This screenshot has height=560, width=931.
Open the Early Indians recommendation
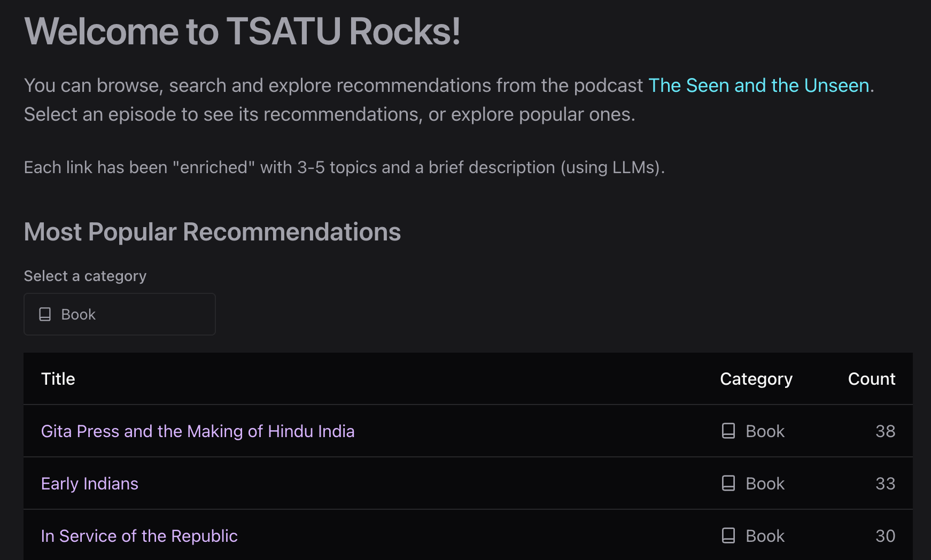point(90,484)
